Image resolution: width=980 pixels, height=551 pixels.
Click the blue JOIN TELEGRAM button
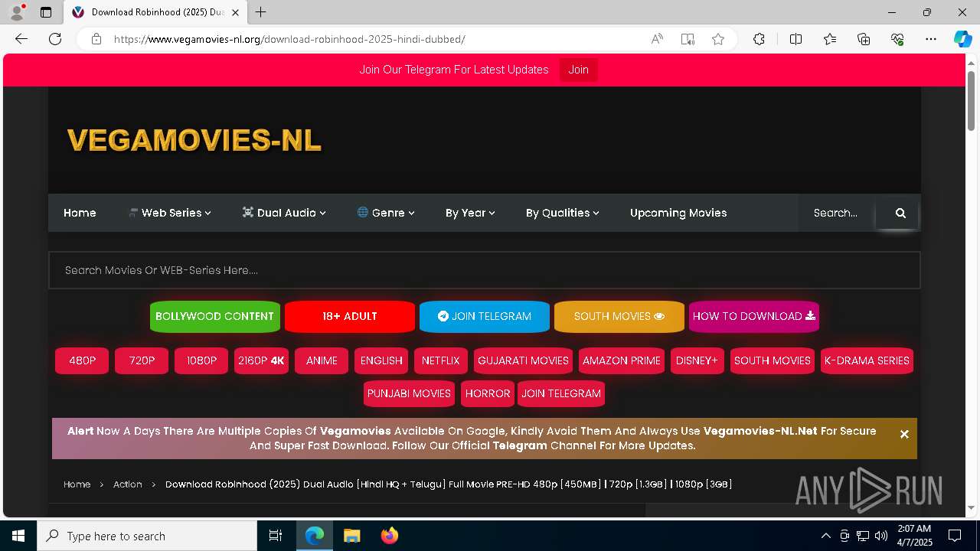tap(484, 316)
